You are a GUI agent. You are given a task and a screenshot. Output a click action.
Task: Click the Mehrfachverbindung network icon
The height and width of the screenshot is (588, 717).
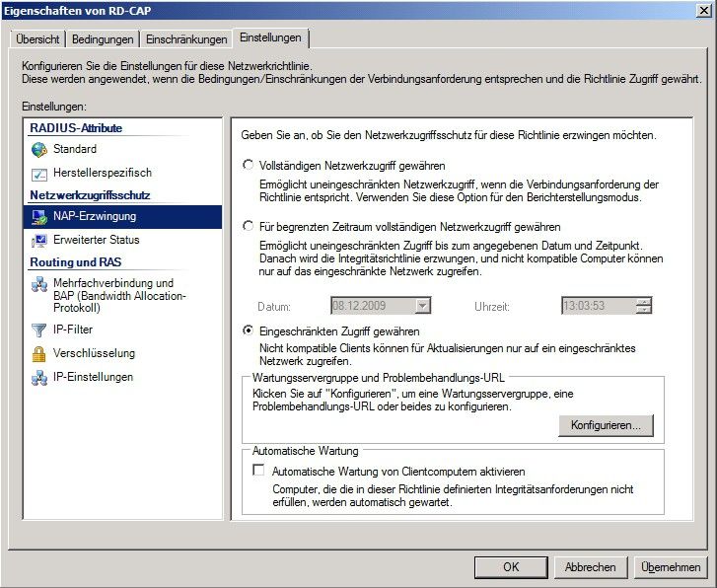pyautogui.click(x=39, y=284)
